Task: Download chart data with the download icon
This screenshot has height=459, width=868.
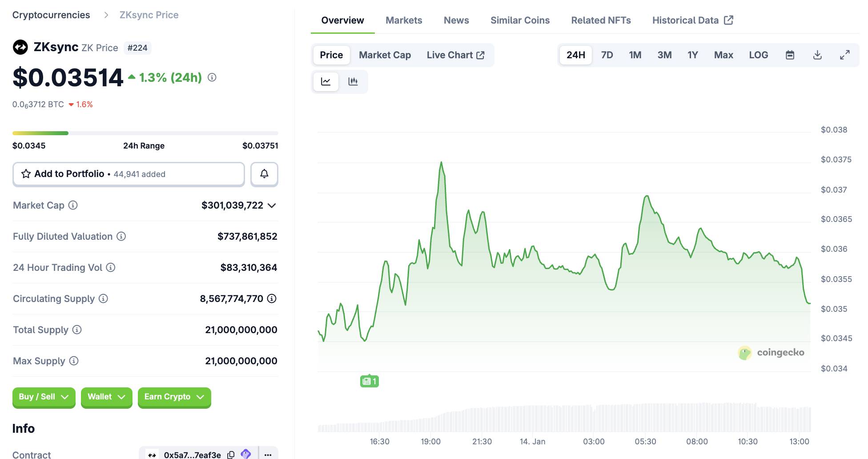Action: click(x=817, y=55)
